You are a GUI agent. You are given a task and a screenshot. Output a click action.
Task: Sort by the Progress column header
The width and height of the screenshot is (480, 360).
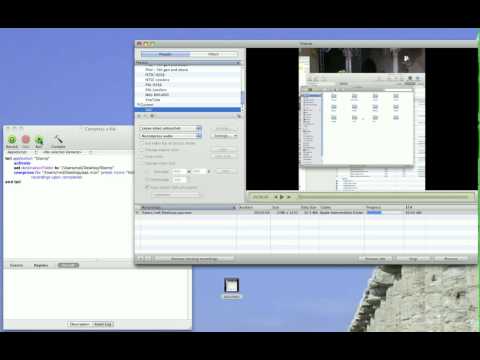[385, 207]
